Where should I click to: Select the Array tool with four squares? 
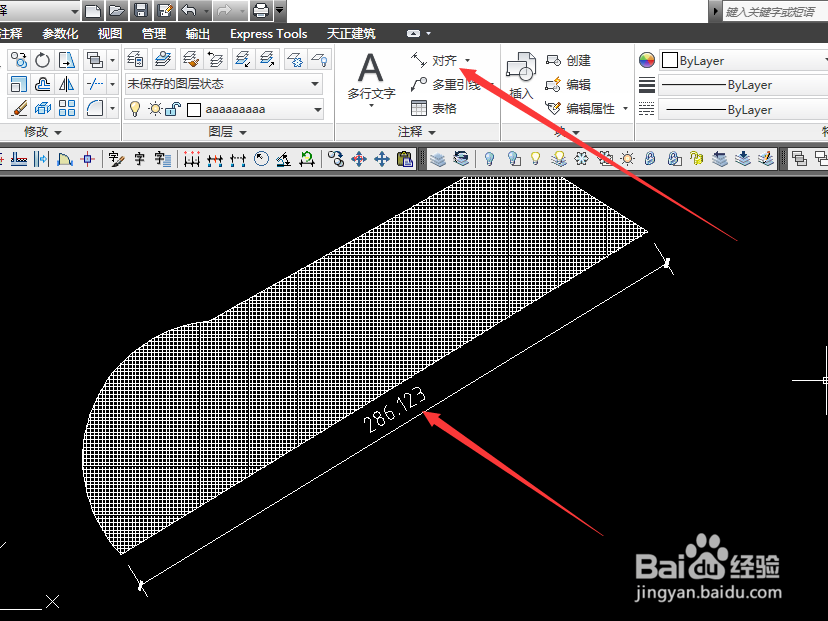[x=67, y=109]
